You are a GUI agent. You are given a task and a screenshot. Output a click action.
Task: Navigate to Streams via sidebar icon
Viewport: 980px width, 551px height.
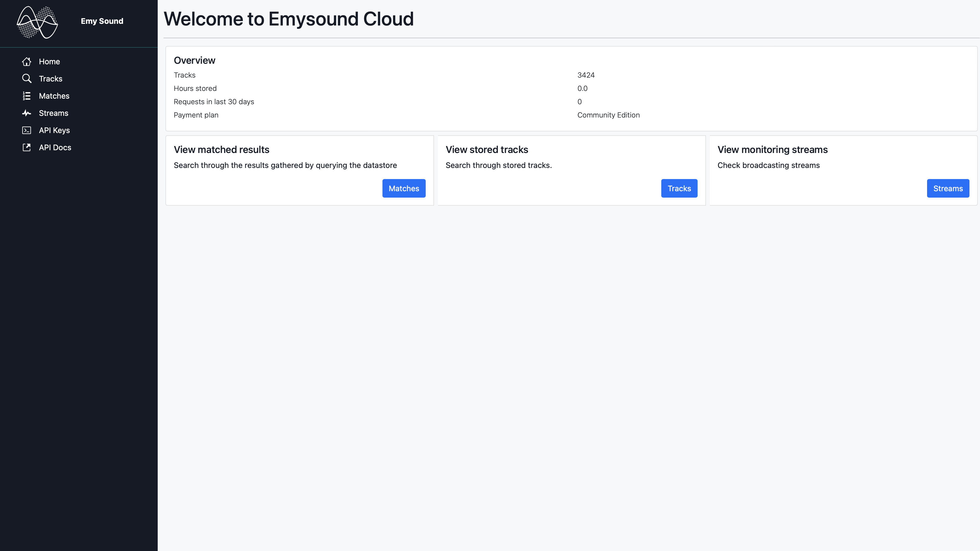[x=25, y=112]
